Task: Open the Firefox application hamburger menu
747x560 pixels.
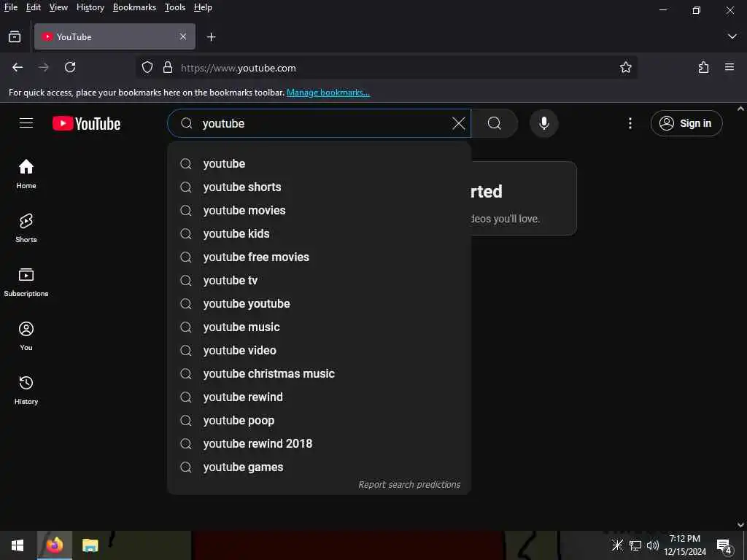Action: point(729,68)
